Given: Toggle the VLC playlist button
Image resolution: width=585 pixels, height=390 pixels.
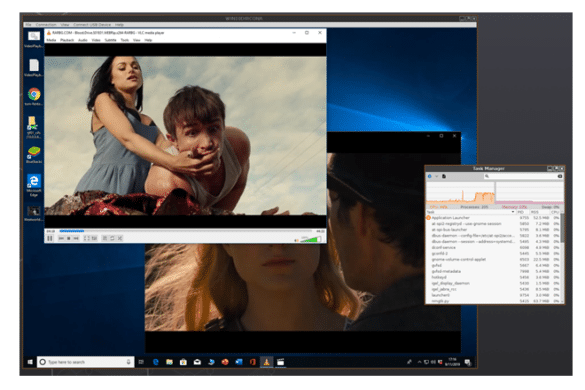Looking at the screenshot, I should [x=105, y=238].
